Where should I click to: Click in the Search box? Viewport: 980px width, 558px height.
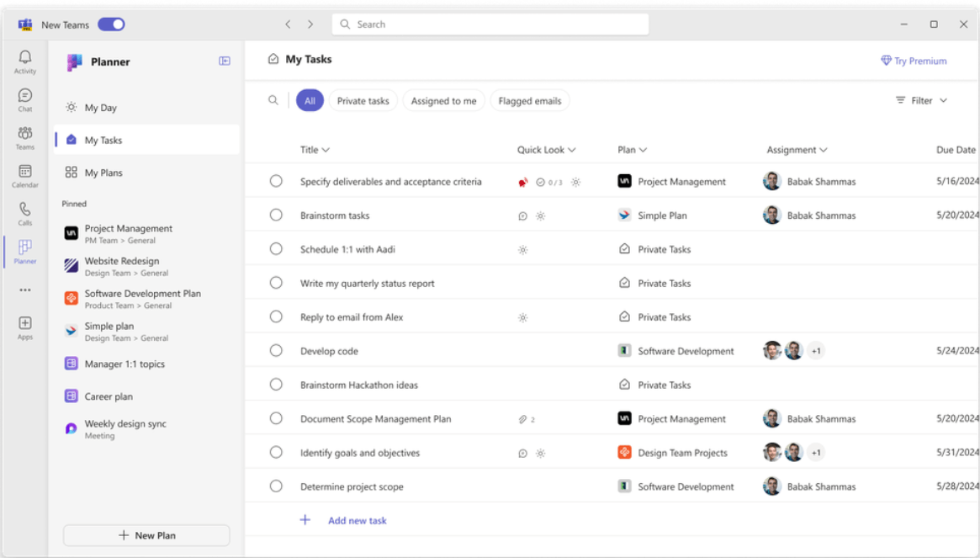(490, 24)
